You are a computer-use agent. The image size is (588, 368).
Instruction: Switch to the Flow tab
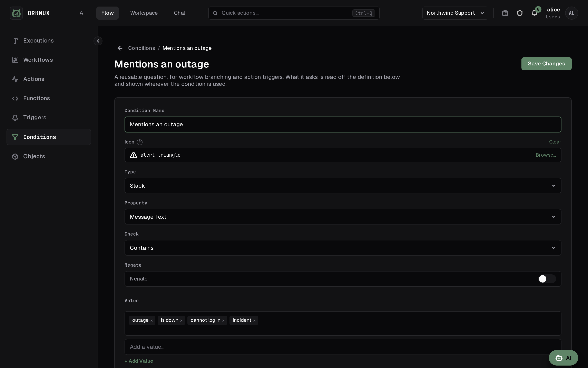click(107, 13)
